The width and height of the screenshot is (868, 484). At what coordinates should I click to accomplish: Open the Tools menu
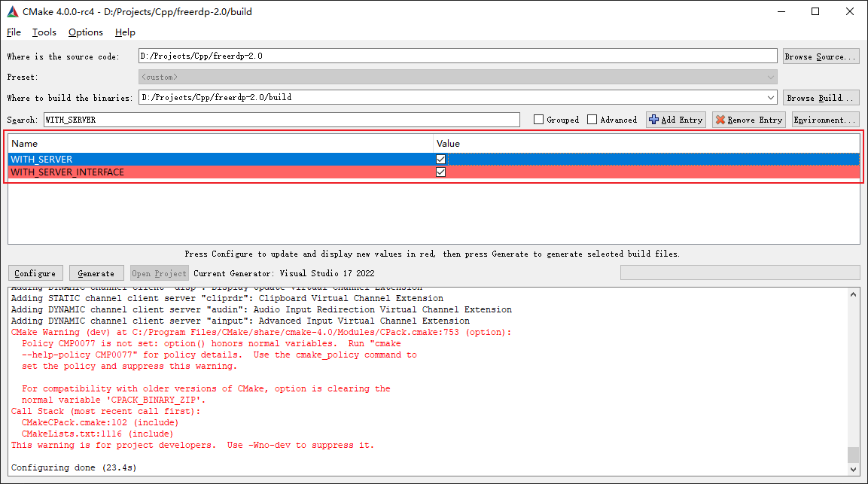44,32
